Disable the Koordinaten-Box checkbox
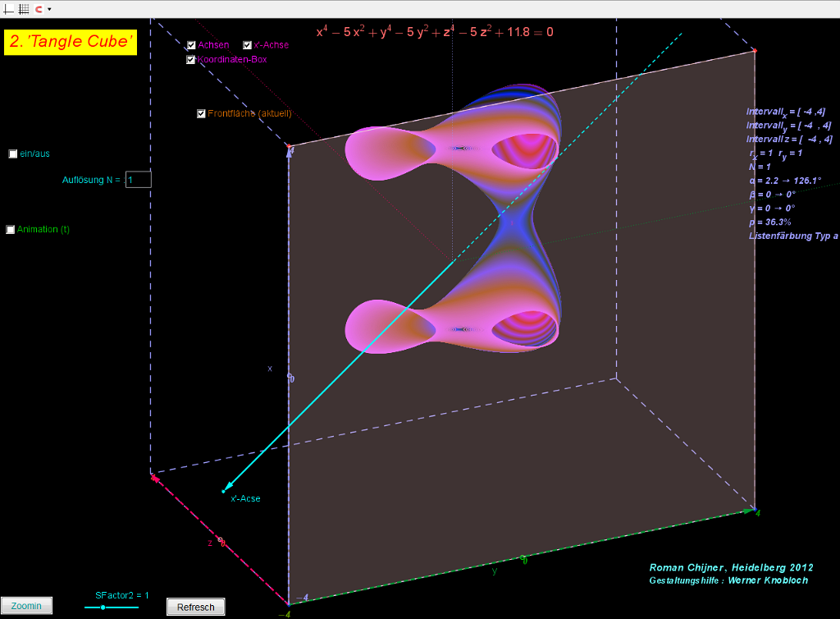This screenshot has height=619, width=840. pos(191,59)
